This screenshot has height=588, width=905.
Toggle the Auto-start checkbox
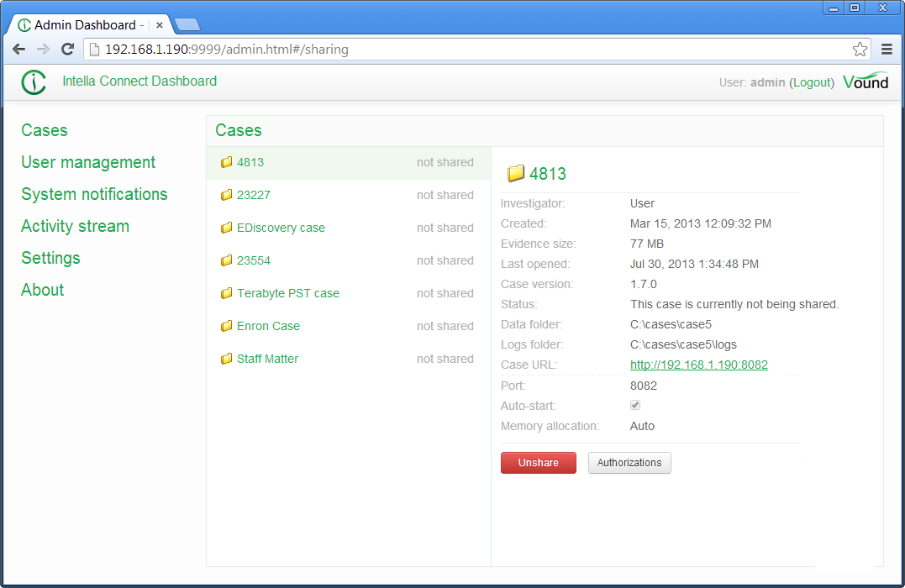coord(635,406)
